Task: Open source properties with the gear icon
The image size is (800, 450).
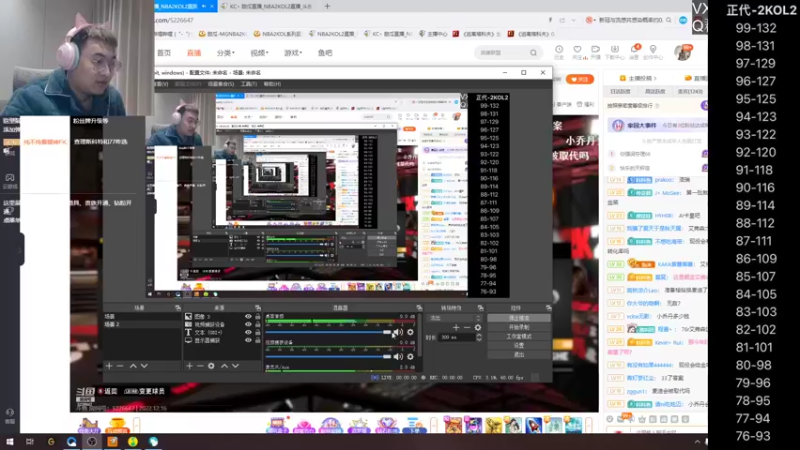Action: point(211,366)
